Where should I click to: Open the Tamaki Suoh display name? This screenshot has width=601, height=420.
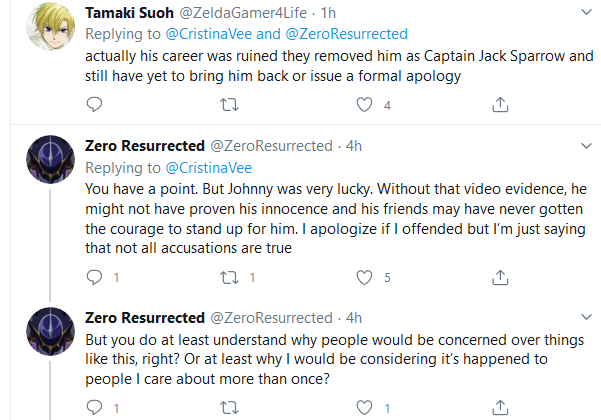coord(129,13)
